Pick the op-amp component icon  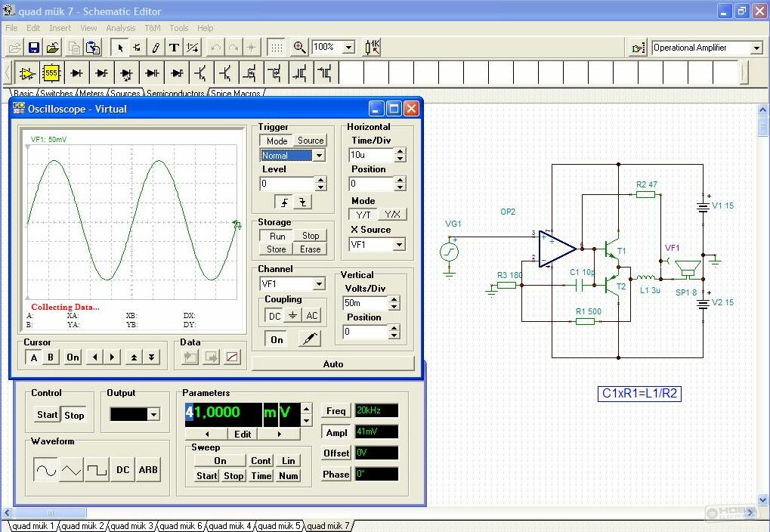pyautogui.click(x=26, y=73)
